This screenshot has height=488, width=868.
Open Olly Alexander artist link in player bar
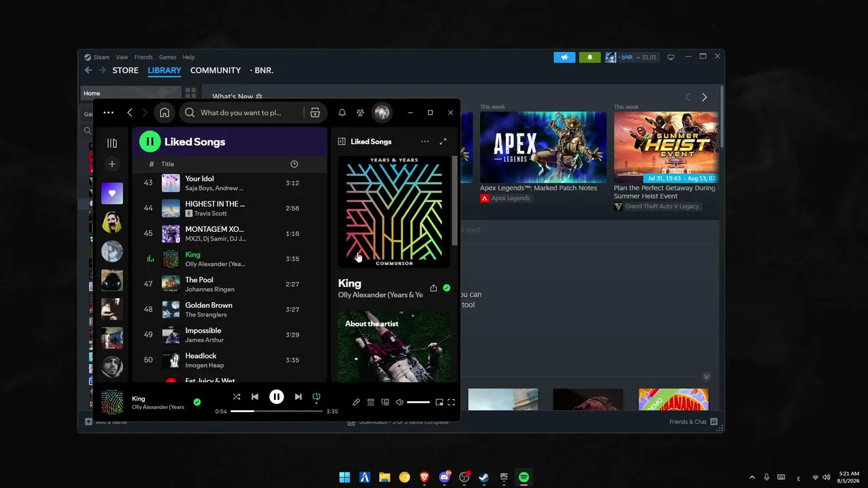[x=158, y=407]
